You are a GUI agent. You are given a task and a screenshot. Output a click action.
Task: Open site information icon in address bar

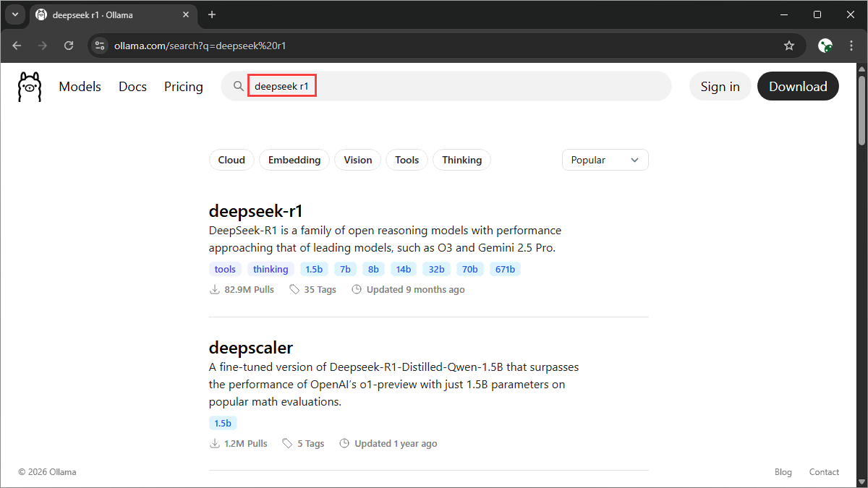[x=101, y=46]
